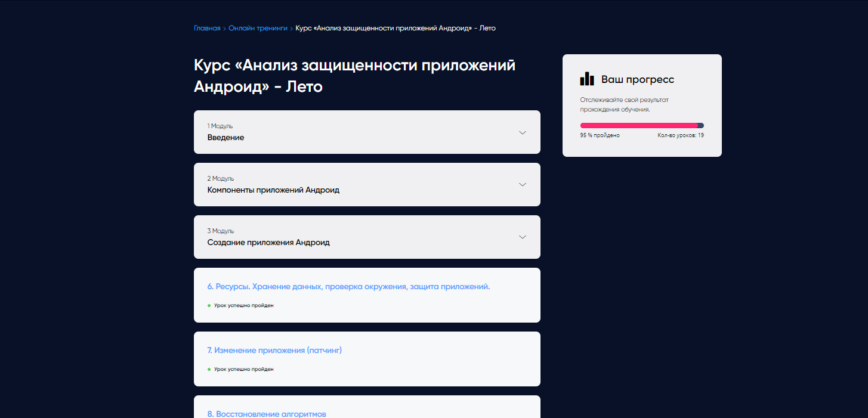This screenshot has width=868, height=418.
Task: Click "Урок успешно пройден" under lesson 7
Action: point(242,369)
